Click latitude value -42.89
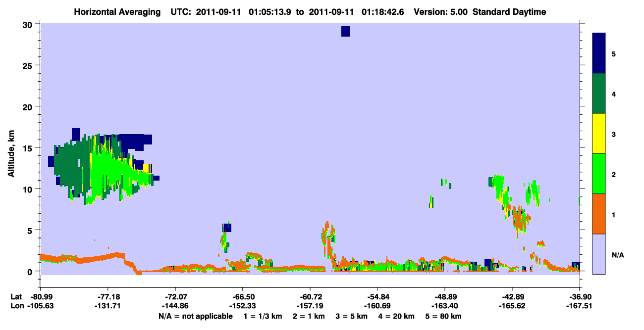The width and height of the screenshot is (644, 330). 512,297
